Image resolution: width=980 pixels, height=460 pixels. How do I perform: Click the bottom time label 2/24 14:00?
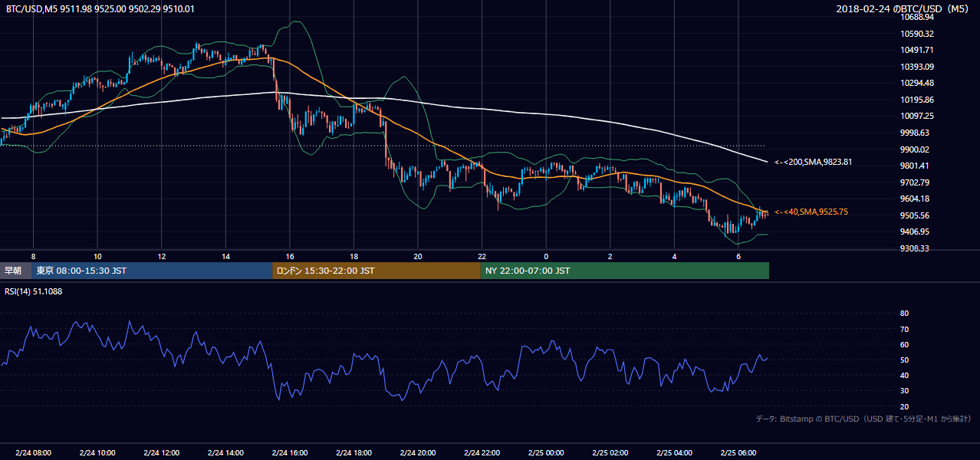(225, 453)
